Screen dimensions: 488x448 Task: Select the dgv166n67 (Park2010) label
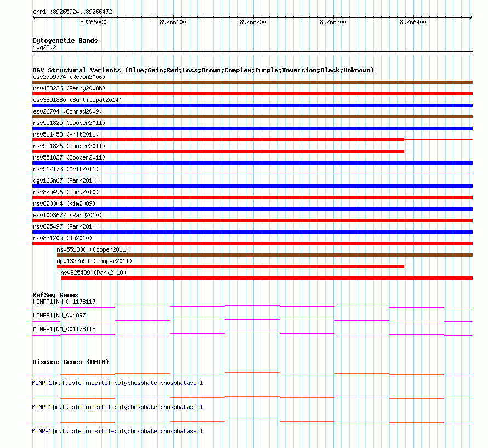point(66,180)
